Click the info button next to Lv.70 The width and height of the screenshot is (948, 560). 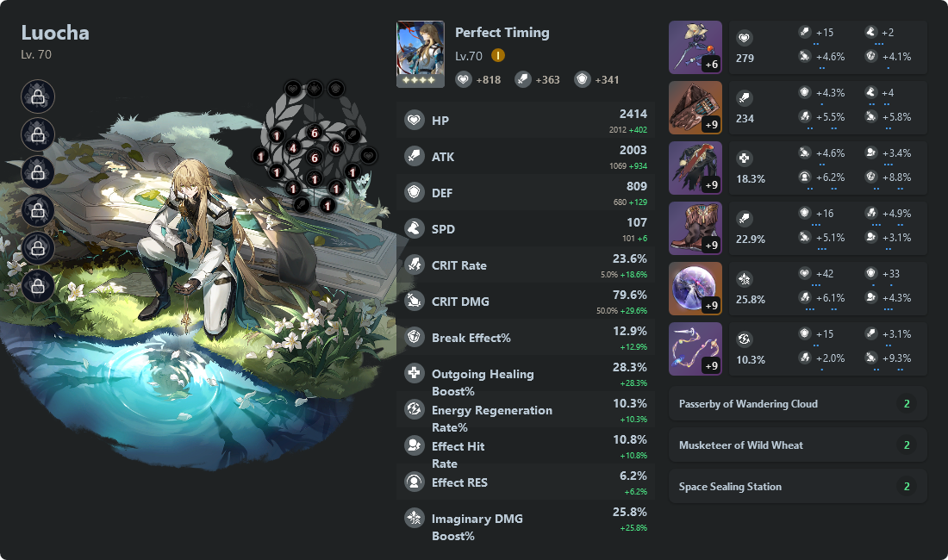tap(496, 54)
